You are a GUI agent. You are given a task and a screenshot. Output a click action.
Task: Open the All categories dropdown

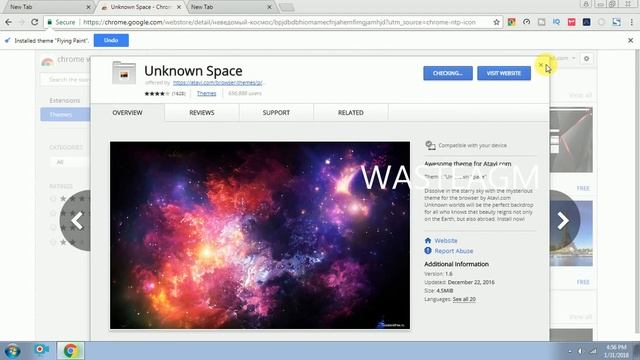[69, 162]
